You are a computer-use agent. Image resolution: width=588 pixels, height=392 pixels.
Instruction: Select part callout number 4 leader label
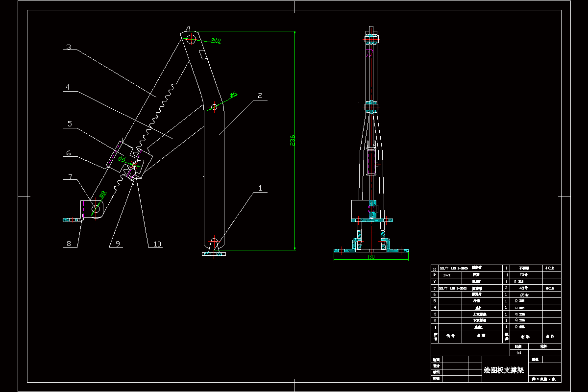point(69,88)
